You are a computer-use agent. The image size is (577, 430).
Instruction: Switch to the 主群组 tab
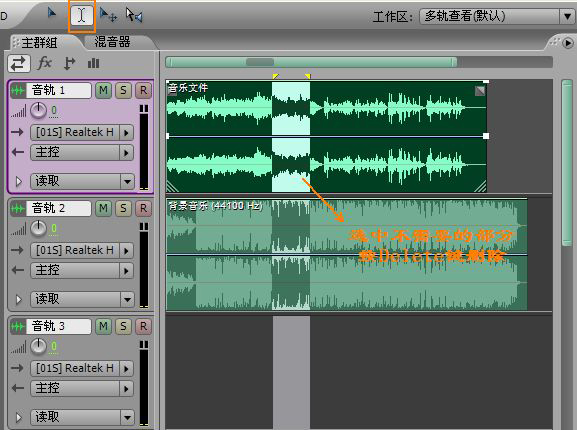click(39, 43)
